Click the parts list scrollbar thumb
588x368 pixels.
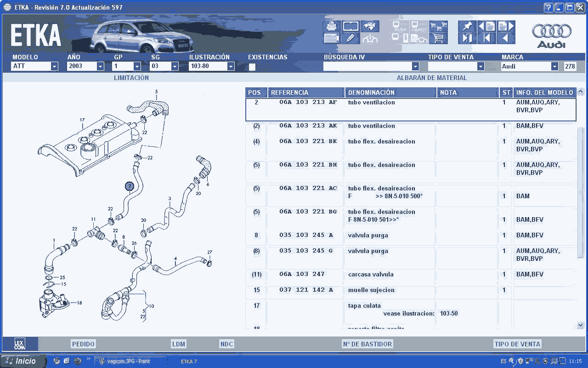[x=581, y=193]
